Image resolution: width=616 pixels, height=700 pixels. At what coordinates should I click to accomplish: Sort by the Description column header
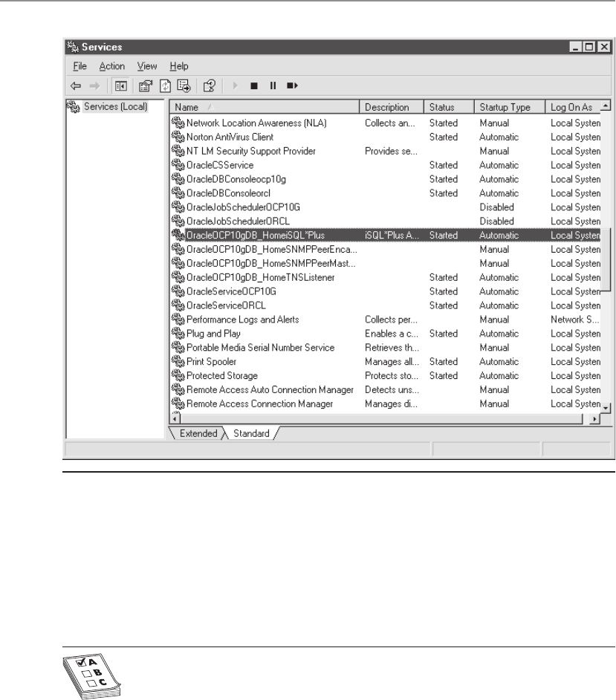392,107
